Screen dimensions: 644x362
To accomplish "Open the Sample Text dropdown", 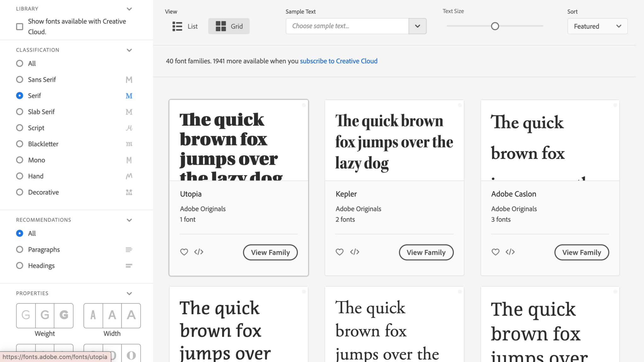I will coord(417,26).
